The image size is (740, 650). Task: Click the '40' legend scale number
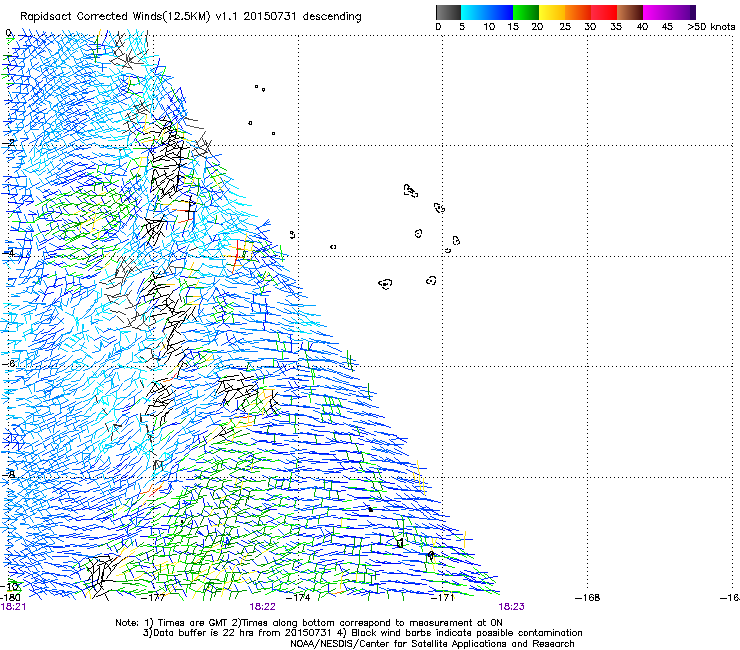(642, 27)
